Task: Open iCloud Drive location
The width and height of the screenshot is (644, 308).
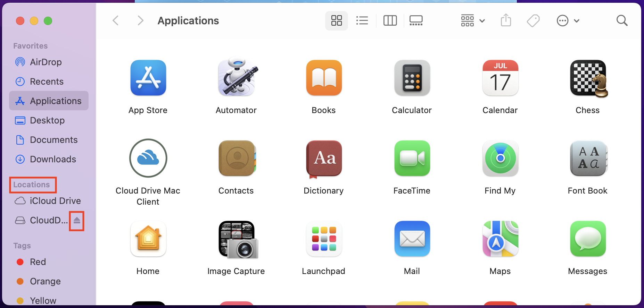Action: [x=49, y=201]
